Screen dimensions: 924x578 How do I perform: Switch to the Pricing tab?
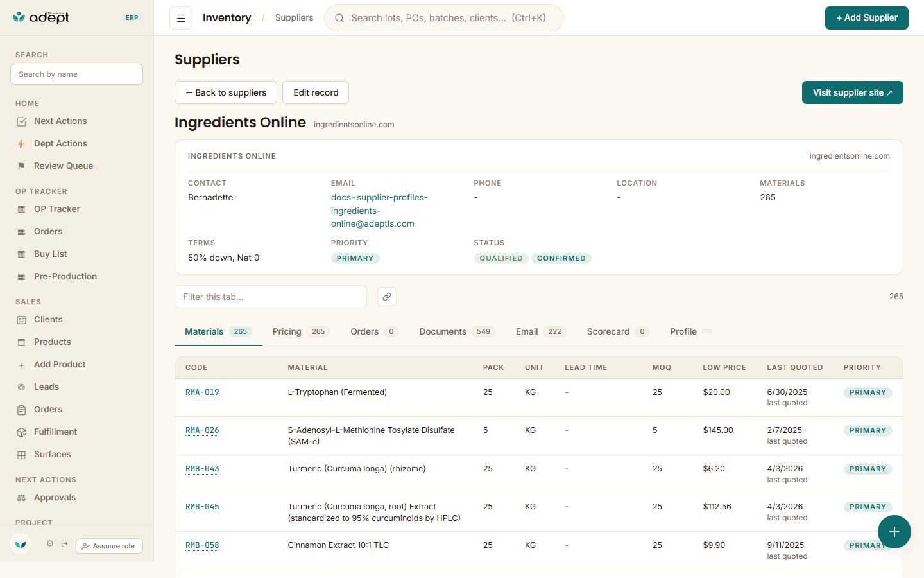[301, 331]
